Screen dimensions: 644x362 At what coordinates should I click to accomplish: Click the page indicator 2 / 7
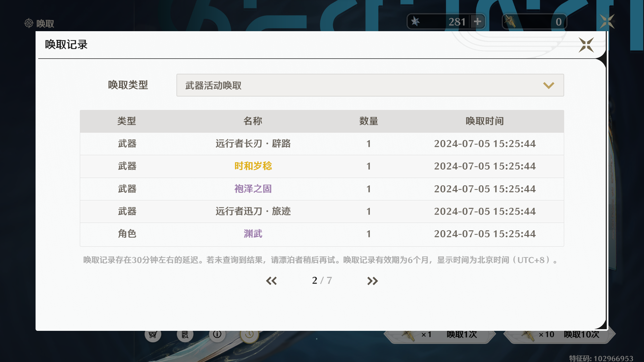point(322,281)
